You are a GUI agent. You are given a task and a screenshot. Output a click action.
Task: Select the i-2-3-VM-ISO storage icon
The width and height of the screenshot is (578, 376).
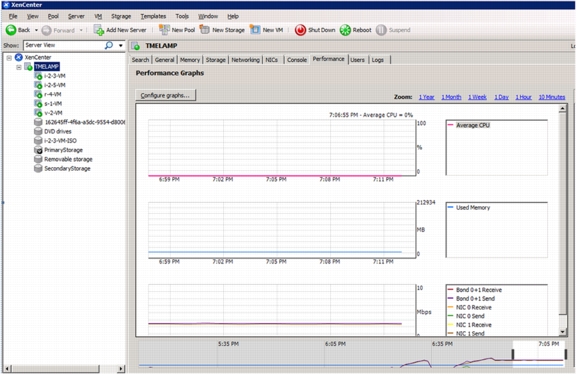38,140
